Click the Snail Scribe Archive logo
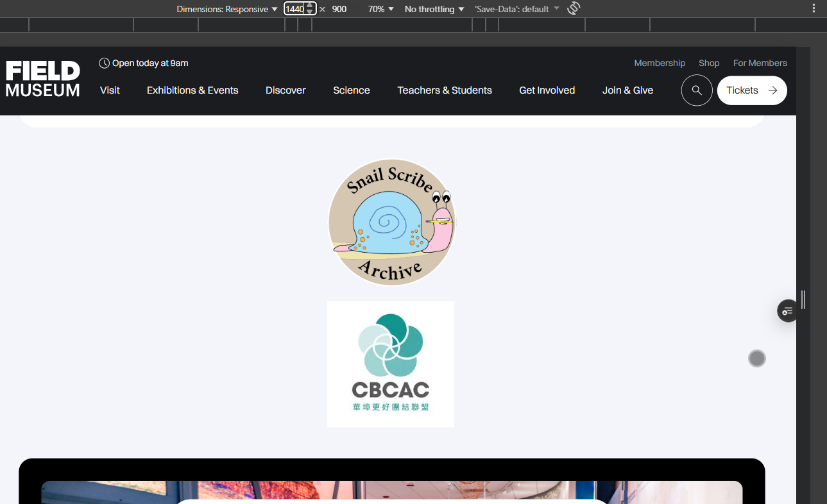The image size is (827, 504). point(391,222)
